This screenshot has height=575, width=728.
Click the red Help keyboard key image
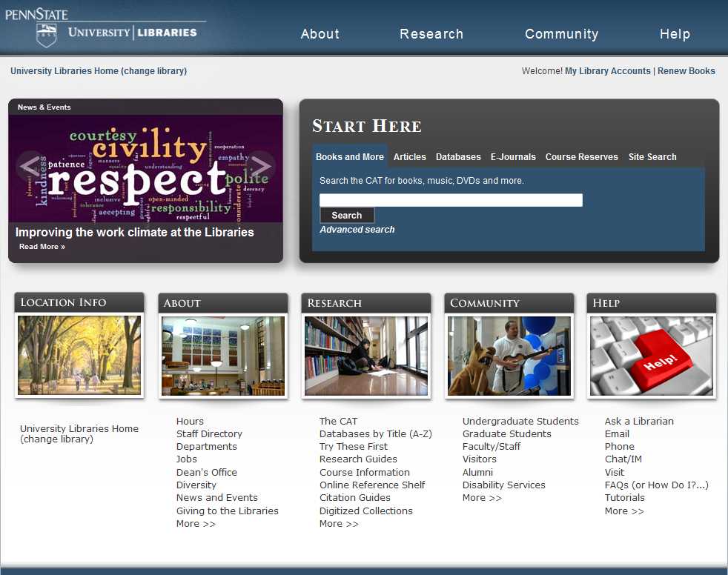click(x=651, y=356)
